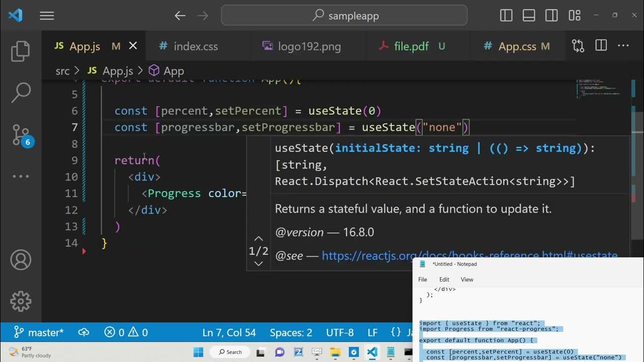Close the App.js editor tab

pos(133,46)
